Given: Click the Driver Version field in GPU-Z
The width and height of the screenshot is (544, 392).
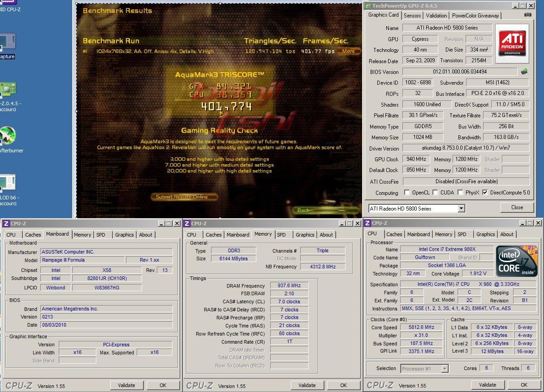Looking at the screenshot, I should click(466, 148).
